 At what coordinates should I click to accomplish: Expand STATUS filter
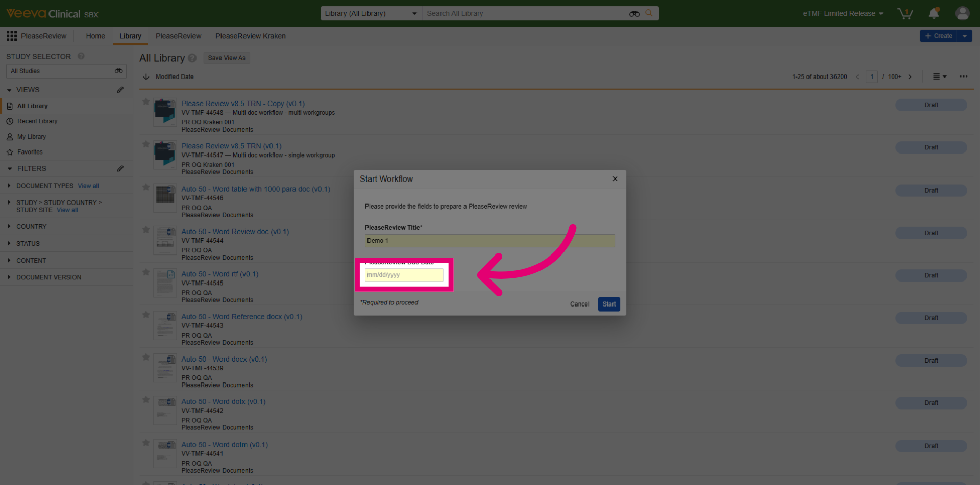pyautogui.click(x=9, y=243)
